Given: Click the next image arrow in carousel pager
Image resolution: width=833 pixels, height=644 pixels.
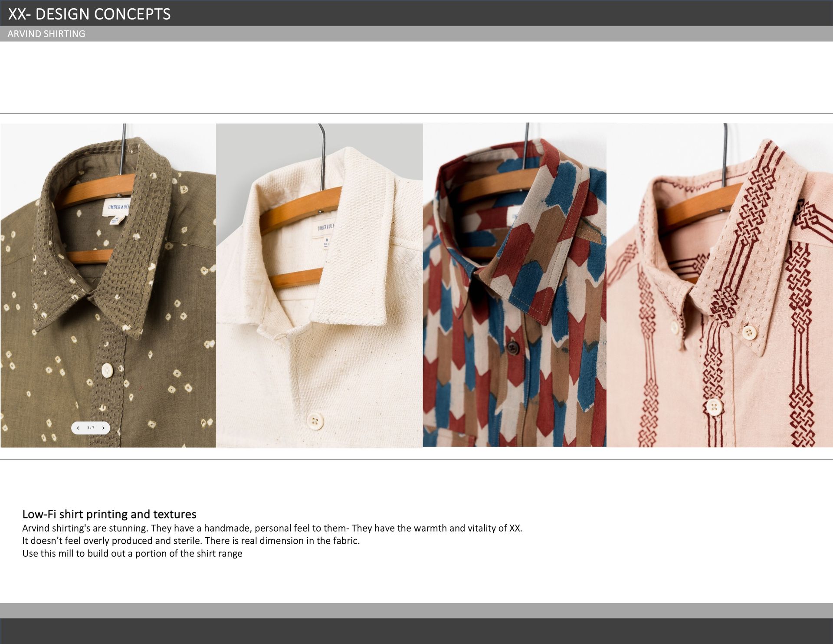Looking at the screenshot, I should [x=103, y=428].
